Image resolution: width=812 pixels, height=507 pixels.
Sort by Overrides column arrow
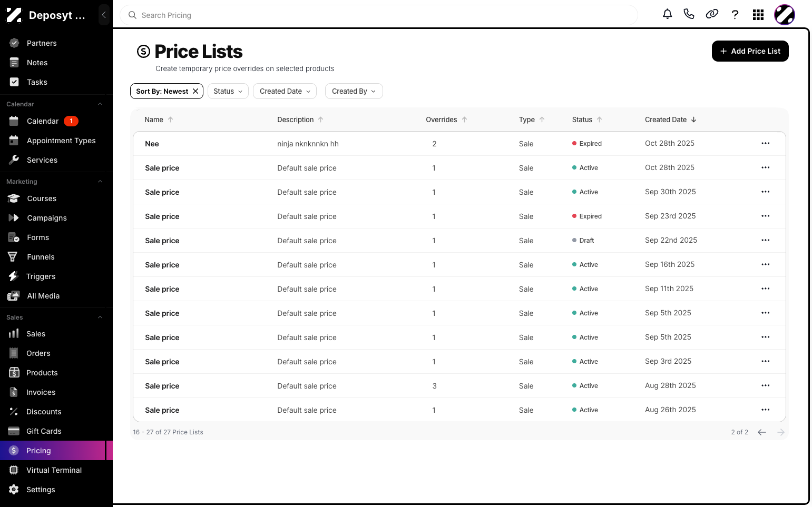pyautogui.click(x=464, y=120)
